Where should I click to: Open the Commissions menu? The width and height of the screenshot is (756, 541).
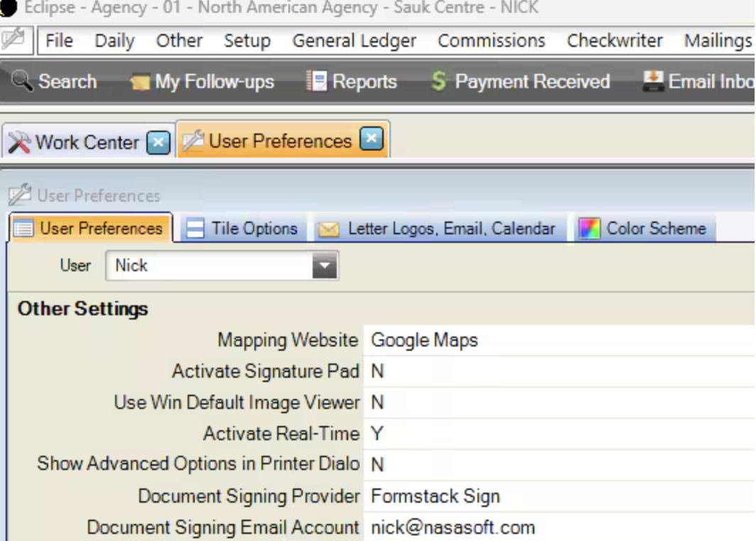pyautogui.click(x=491, y=40)
